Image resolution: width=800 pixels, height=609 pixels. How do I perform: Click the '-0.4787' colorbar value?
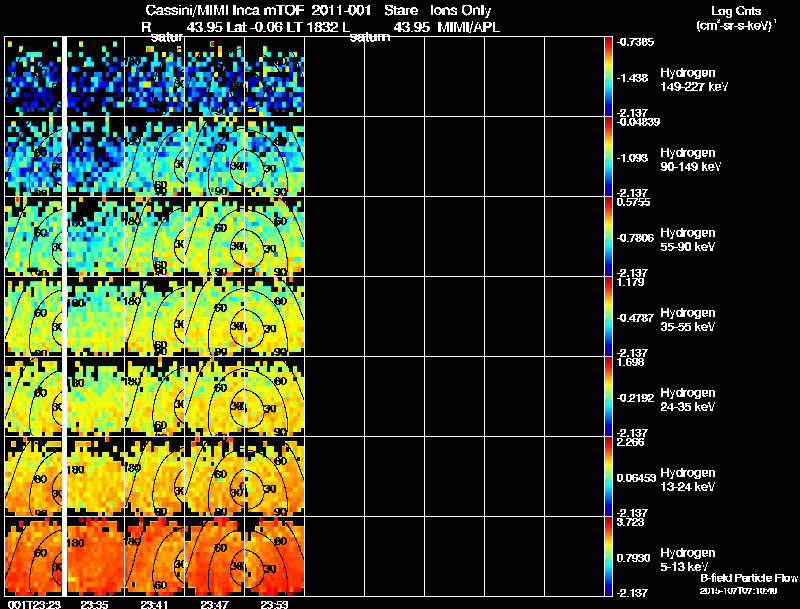(x=635, y=318)
